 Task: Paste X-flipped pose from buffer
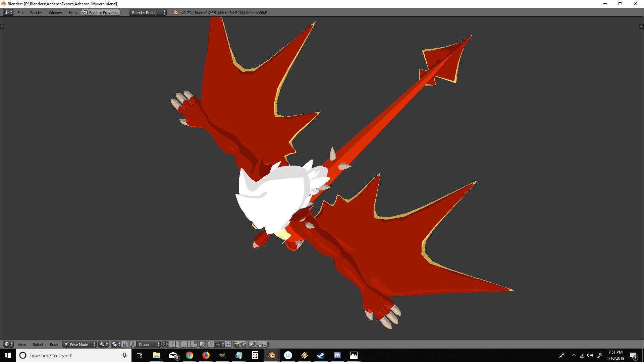(265, 344)
